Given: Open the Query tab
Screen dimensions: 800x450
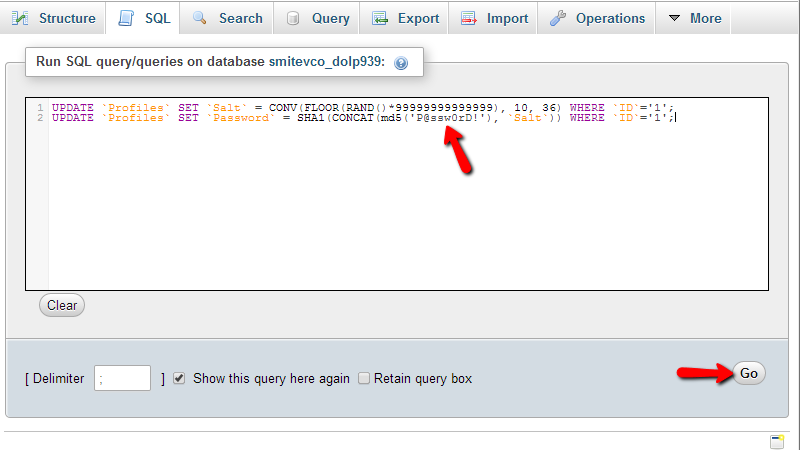Looking at the screenshot, I should 316,18.
